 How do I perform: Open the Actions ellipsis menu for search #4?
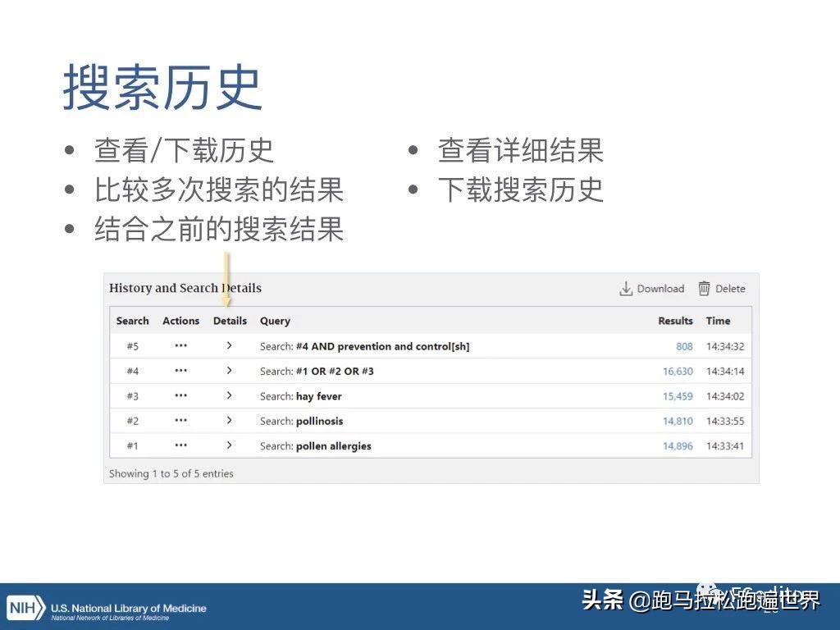click(x=180, y=371)
